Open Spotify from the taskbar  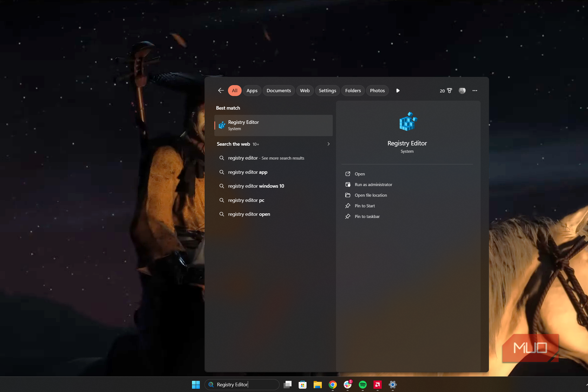(x=363, y=385)
